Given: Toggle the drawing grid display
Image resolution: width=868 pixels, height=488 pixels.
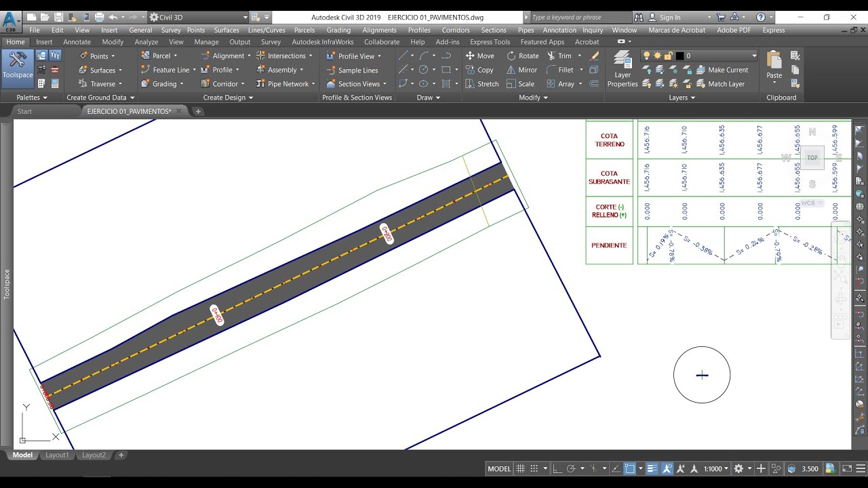Looking at the screenshot, I should [x=521, y=468].
